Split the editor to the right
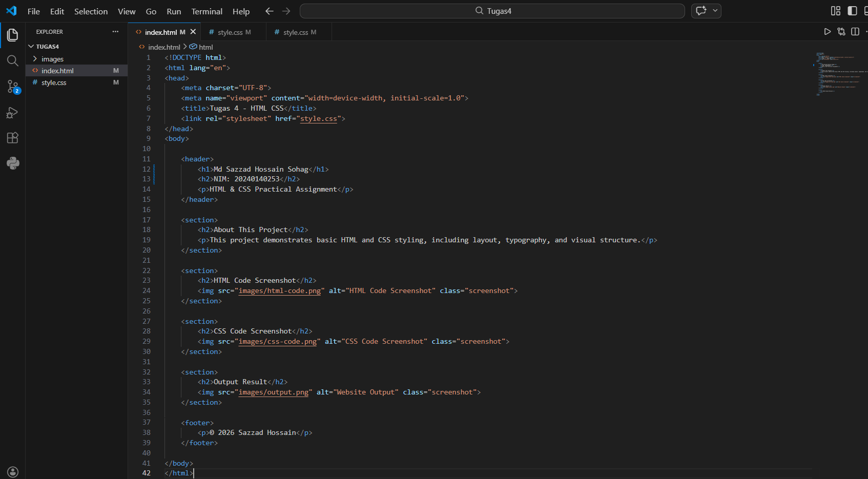Image resolution: width=868 pixels, height=479 pixels. pyautogui.click(x=855, y=31)
